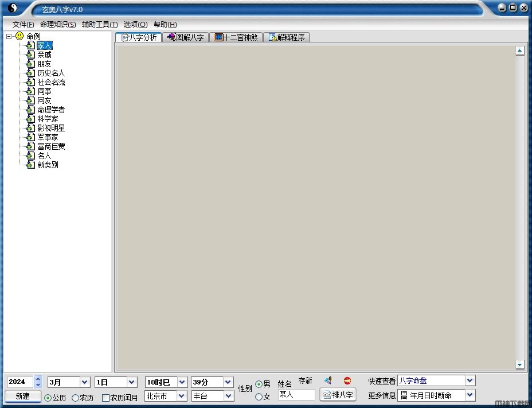Select 命理学者 in the tree
Image resolution: width=532 pixels, height=408 pixels.
(51, 110)
